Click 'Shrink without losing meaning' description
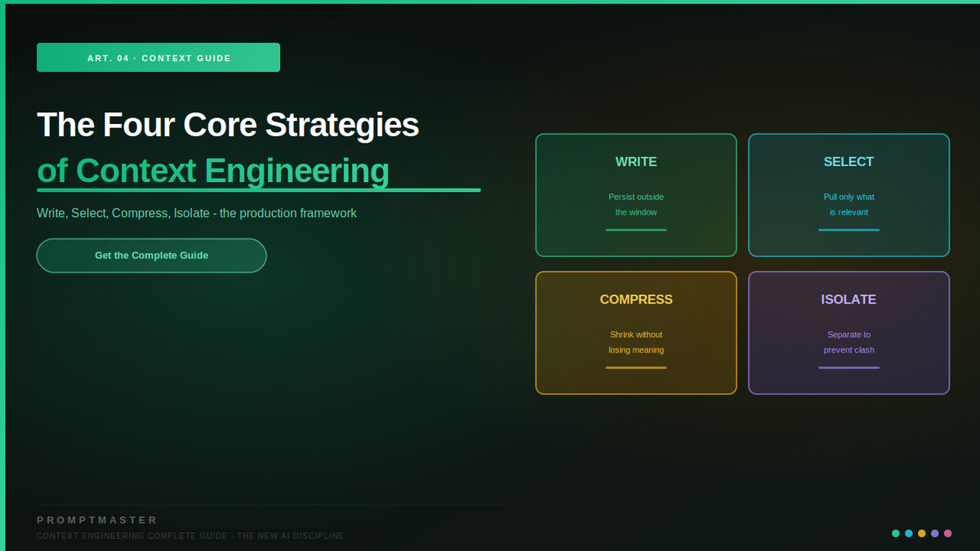This screenshot has width=980, height=551. 636,342
